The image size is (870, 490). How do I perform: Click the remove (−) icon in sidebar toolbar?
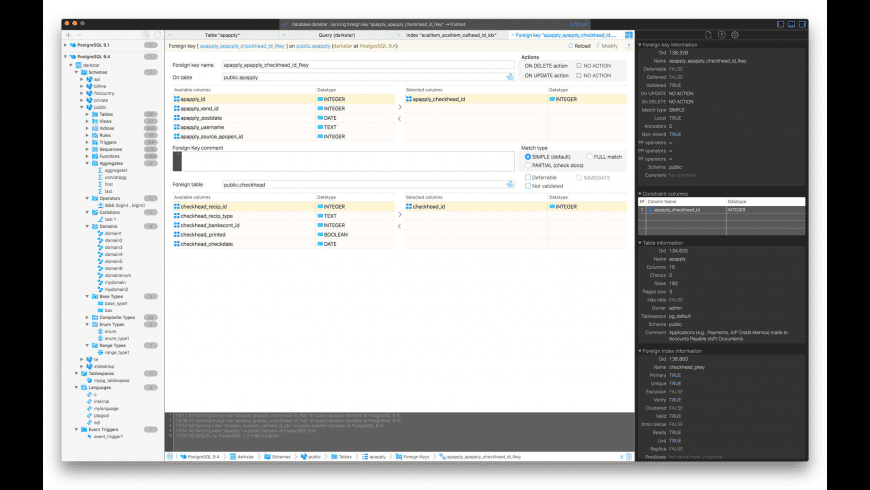[x=79, y=35]
